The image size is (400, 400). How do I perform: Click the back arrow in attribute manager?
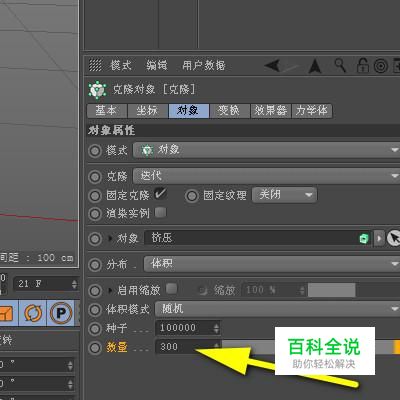(272, 65)
